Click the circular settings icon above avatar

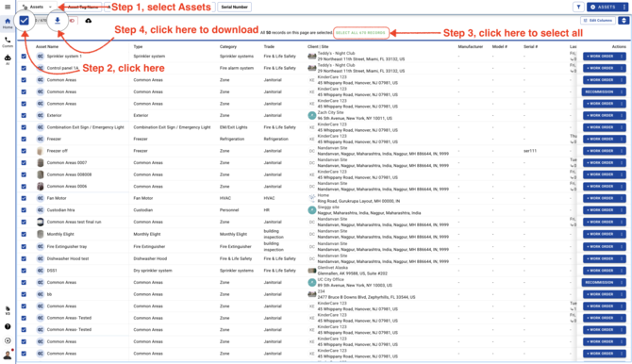click(8, 340)
